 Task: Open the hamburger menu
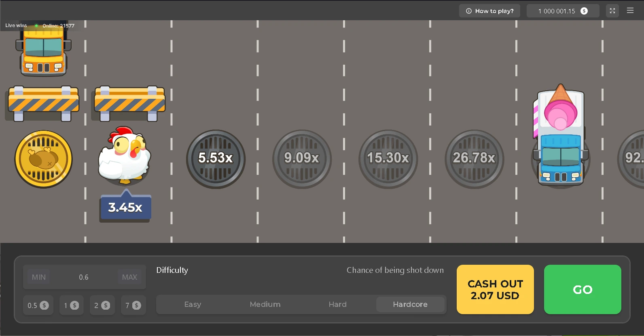pos(630,11)
